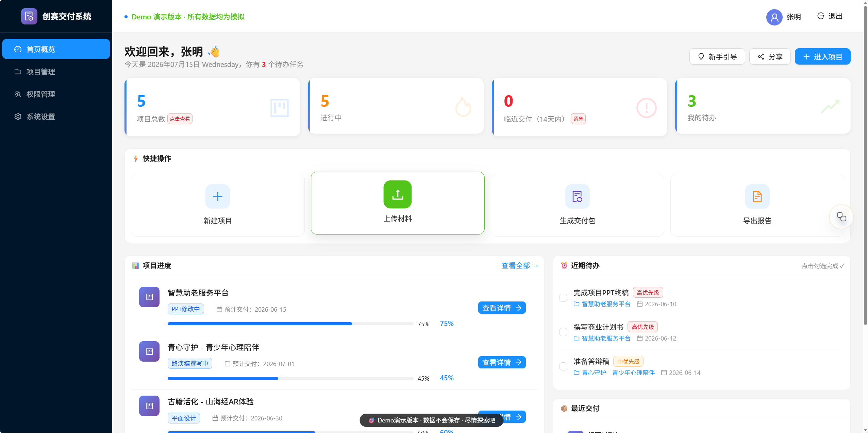
Task: Click the 智慧助老服务平台 project icon
Action: point(149,297)
